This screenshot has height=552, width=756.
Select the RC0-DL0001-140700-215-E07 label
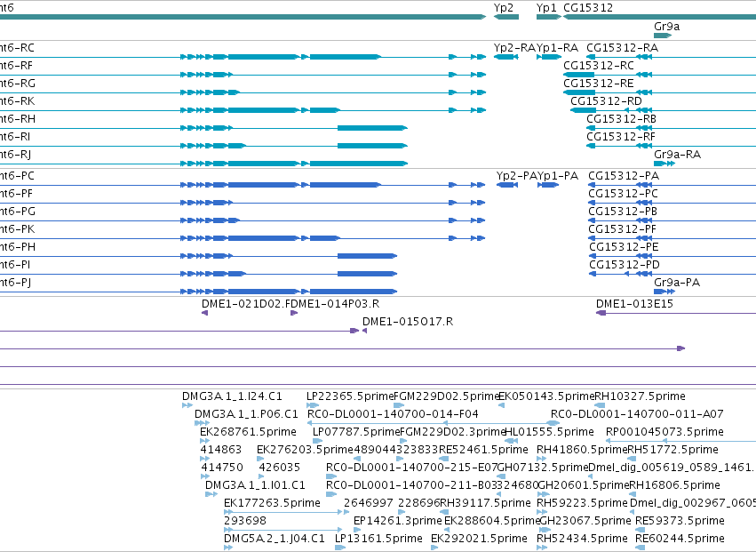coord(411,468)
